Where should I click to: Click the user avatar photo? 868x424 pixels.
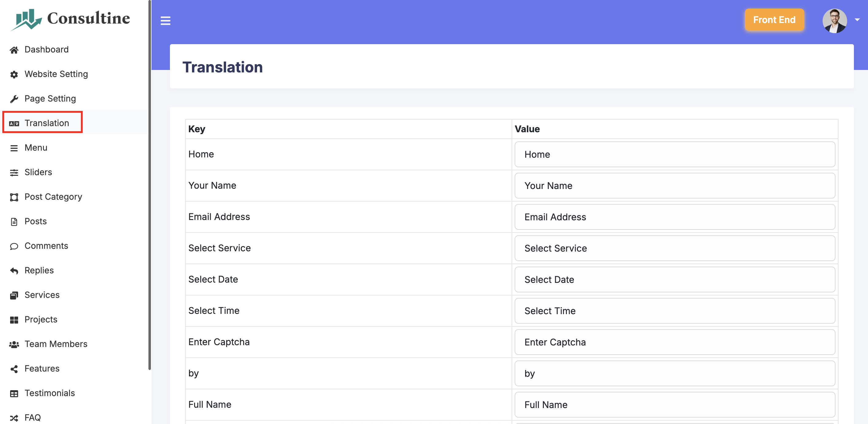(x=834, y=21)
